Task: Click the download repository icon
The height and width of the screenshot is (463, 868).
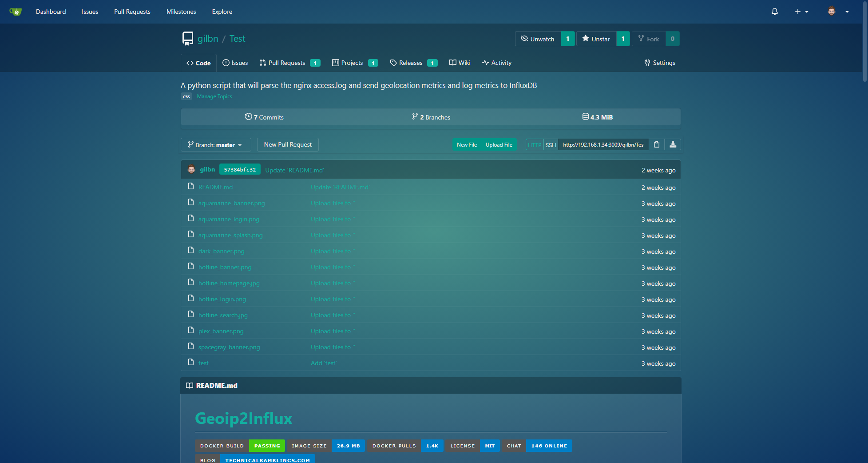Action: tap(673, 144)
